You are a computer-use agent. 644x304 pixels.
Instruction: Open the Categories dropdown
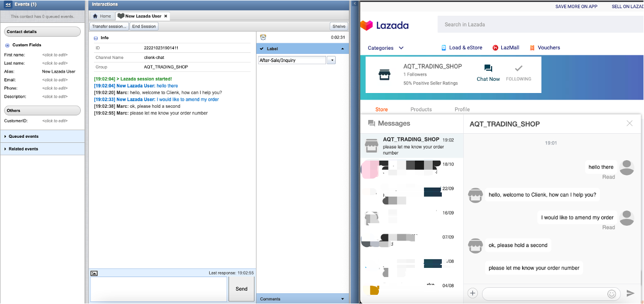point(385,48)
